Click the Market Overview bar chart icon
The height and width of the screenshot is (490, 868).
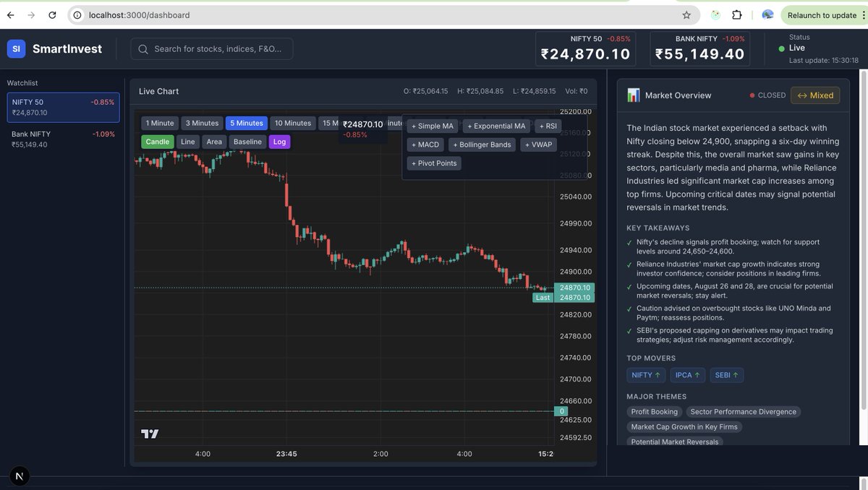tap(634, 95)
